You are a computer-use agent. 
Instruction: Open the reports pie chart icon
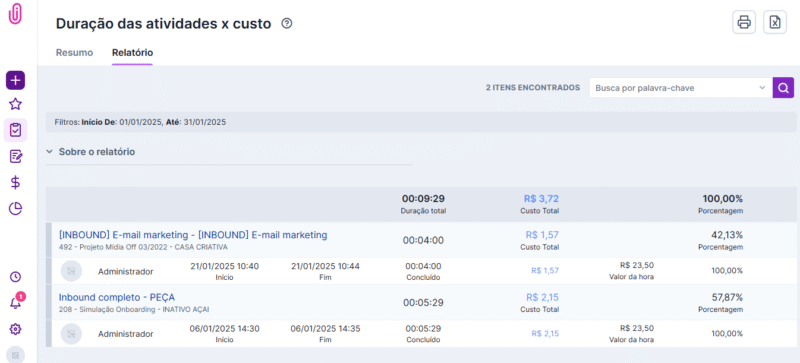15,208
